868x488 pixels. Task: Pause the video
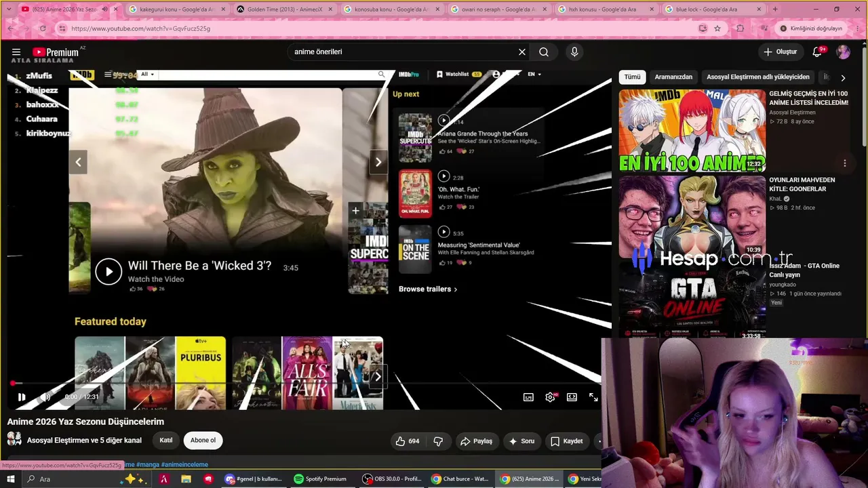pyautogui.click(x=21, y=397)
